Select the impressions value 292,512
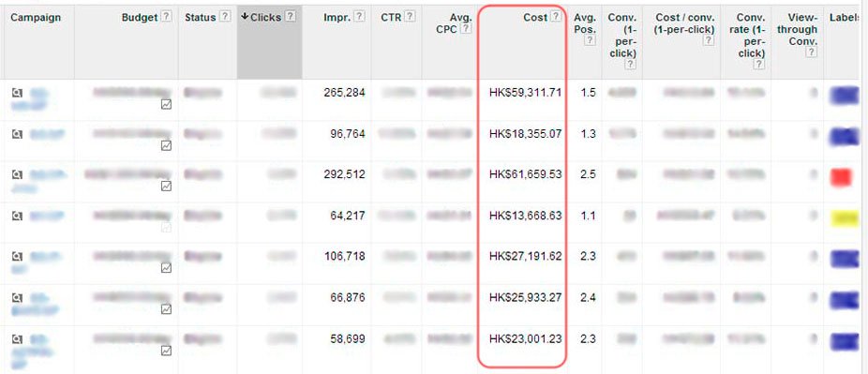Image resolution: width=868 pixels, height=374 pixels. click(344, 175)
